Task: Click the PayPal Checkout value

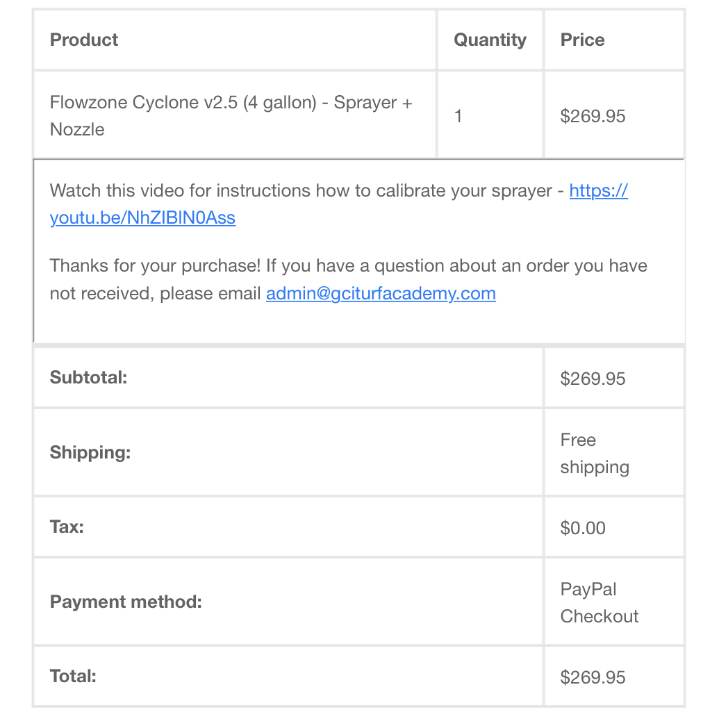Action: [599, 602]
